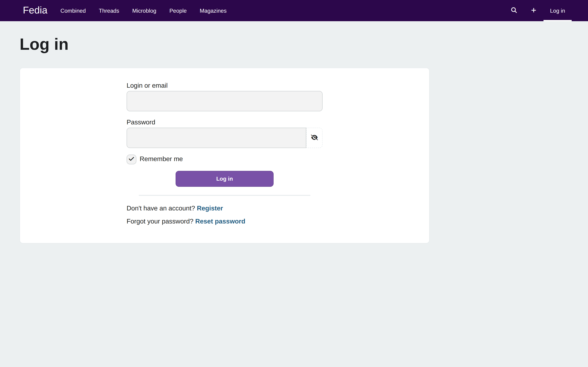Open the People section
Image resolution: width=588 pixels, height=367 pixels.
point(178,11)
